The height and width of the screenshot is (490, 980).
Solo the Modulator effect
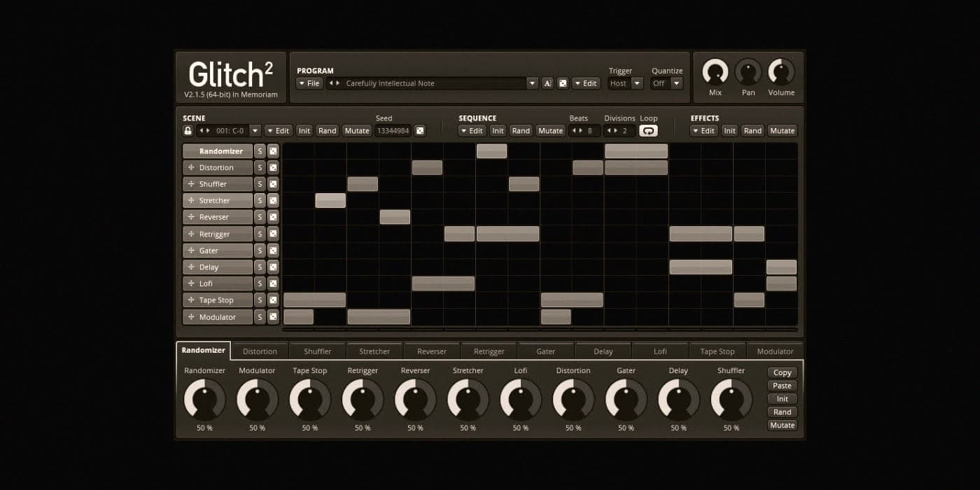260,317
